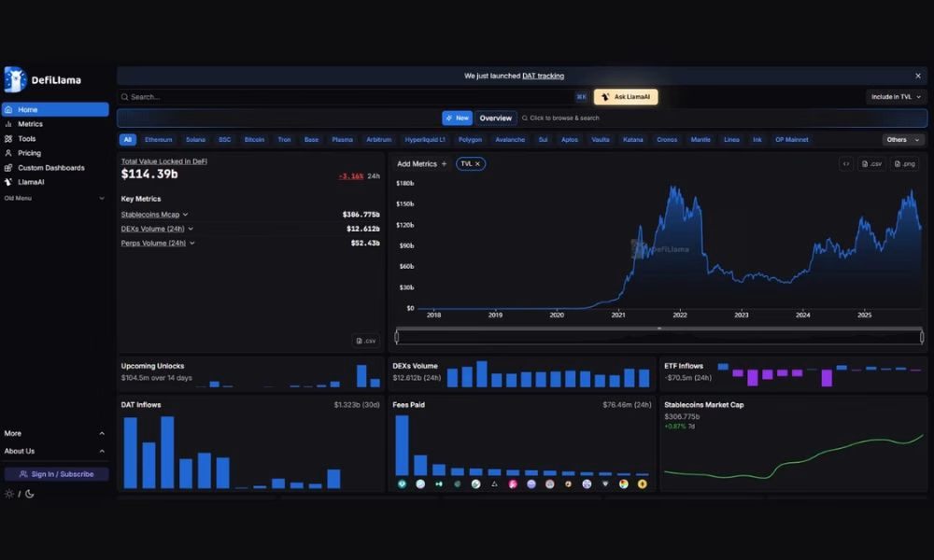Download Key Metrics .csv file

point(365,341)
